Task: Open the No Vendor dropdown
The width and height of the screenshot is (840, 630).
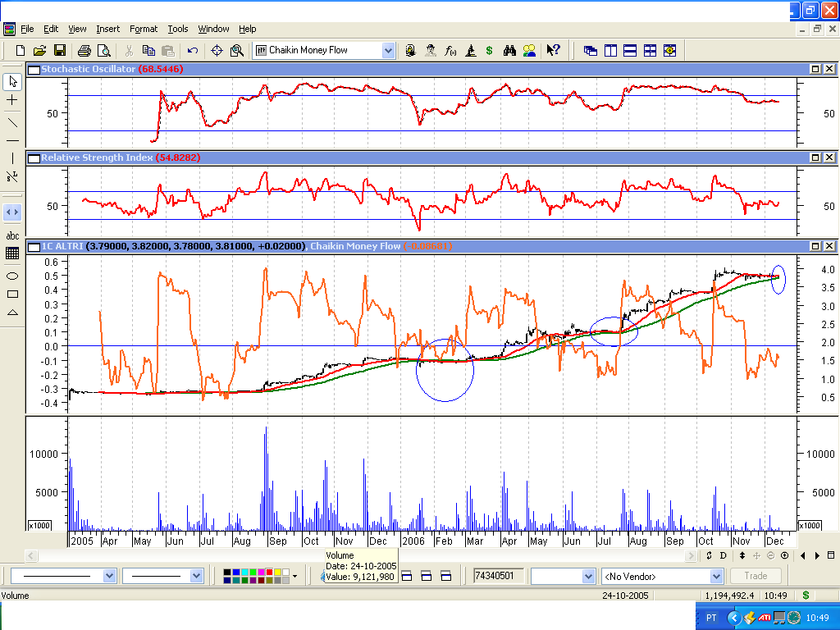Action: 716,577
